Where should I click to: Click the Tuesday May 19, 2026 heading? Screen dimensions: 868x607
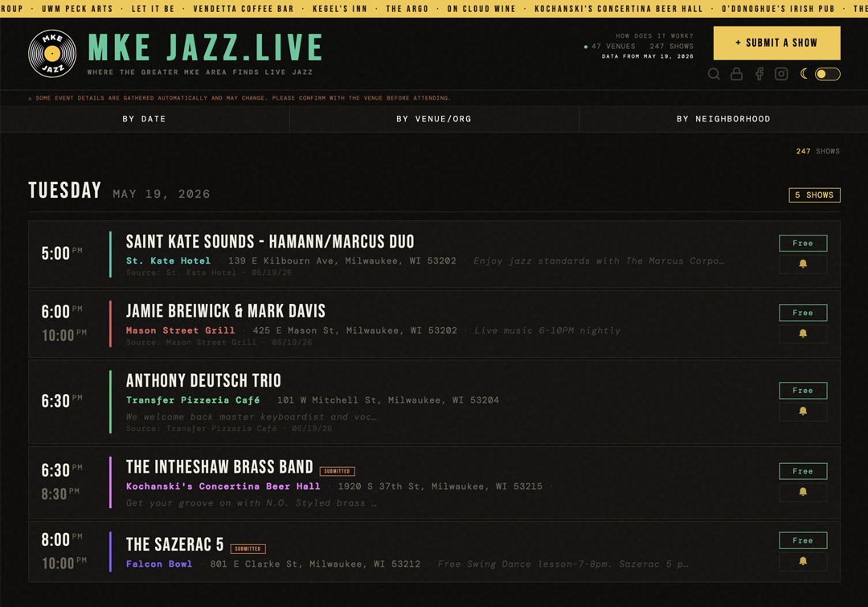tap(119, 191)
